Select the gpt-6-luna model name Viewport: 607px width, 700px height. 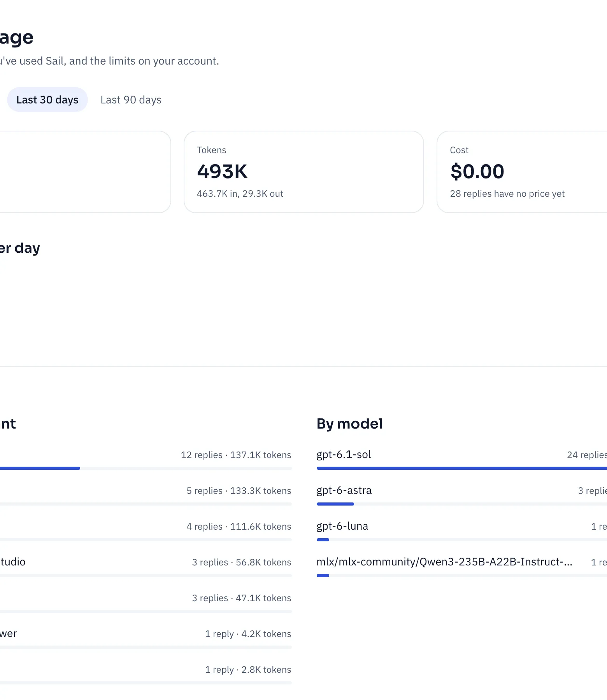coord(342,526)
